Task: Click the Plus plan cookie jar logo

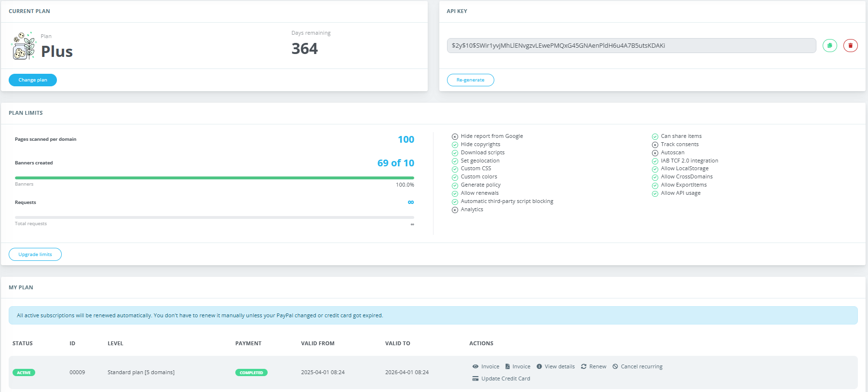Action: coord(24,46)
